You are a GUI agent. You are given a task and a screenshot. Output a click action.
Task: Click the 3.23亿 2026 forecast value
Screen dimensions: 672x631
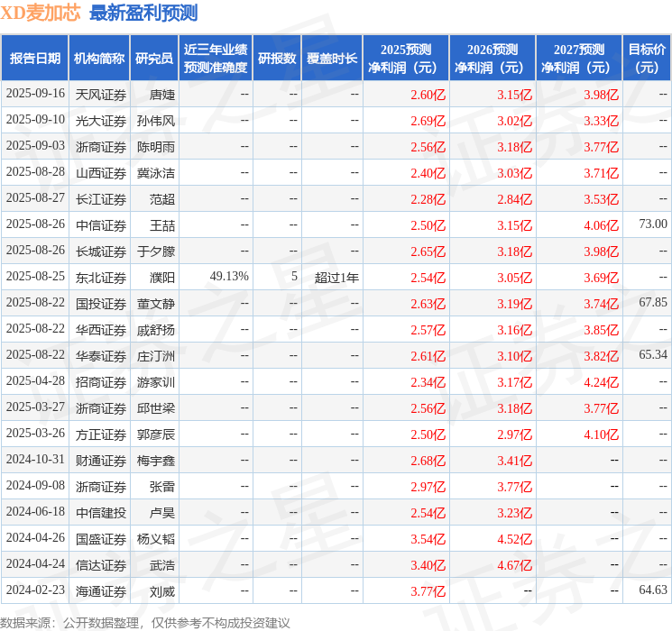tap(515, 513)
